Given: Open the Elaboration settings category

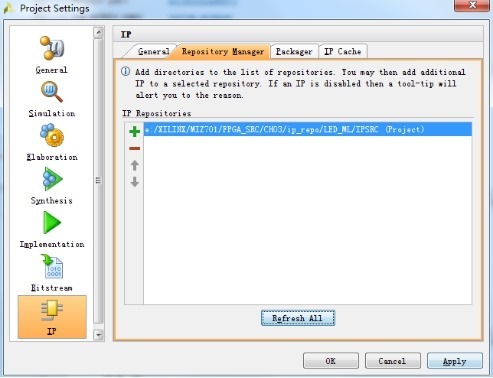Looking at the screenshot, I should coord(52,142).
